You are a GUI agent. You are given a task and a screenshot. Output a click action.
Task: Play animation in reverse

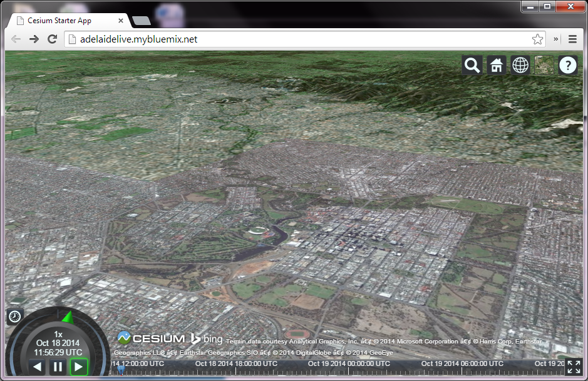click(x=37, y=367)
